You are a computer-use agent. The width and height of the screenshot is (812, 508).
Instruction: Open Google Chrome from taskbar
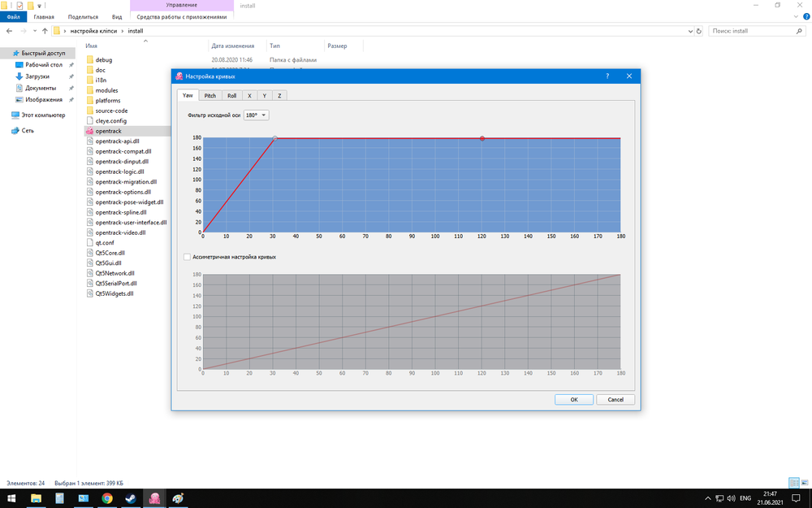tap(107, 498)
